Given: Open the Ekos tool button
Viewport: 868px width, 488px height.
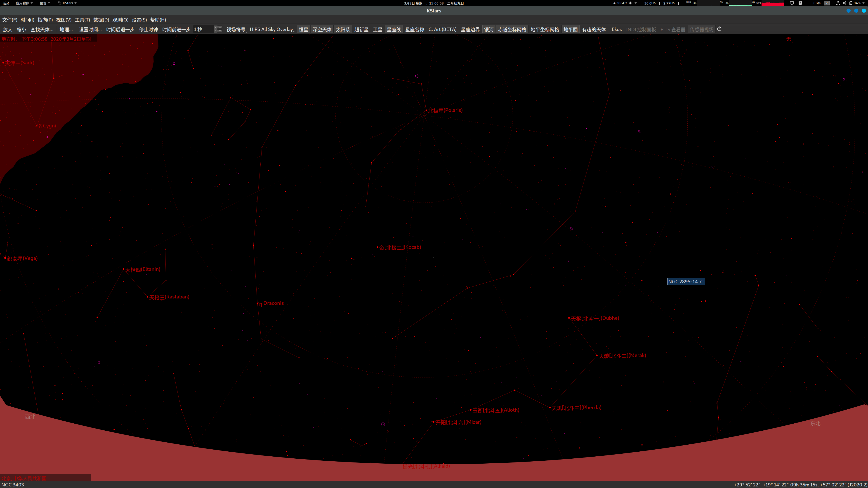Looking at the screenshot, I should pos(617,29).
